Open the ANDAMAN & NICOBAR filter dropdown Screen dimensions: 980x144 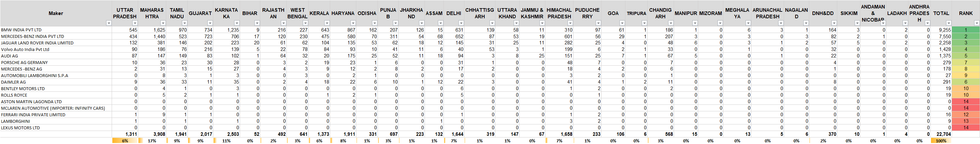[883, 23]
